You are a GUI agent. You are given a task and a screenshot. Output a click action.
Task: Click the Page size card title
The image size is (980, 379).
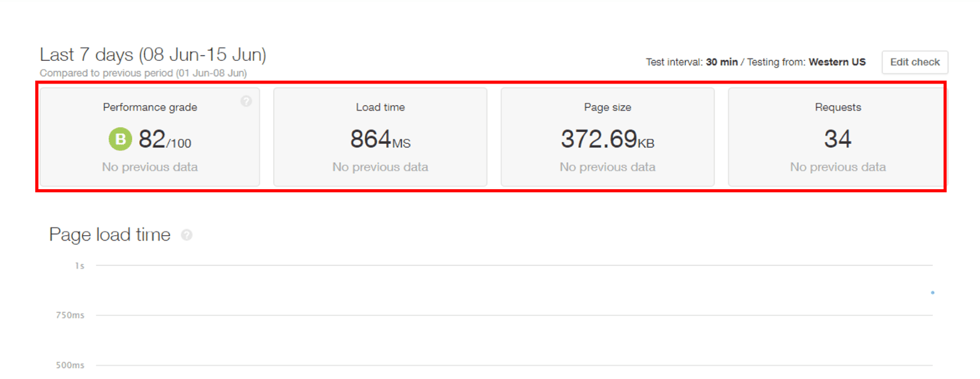point(607,107)
